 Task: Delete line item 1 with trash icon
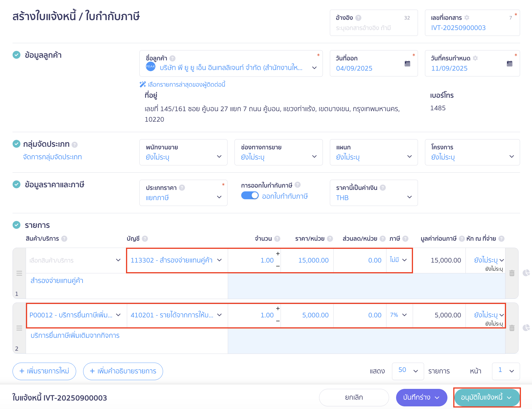tap(512, 273)
